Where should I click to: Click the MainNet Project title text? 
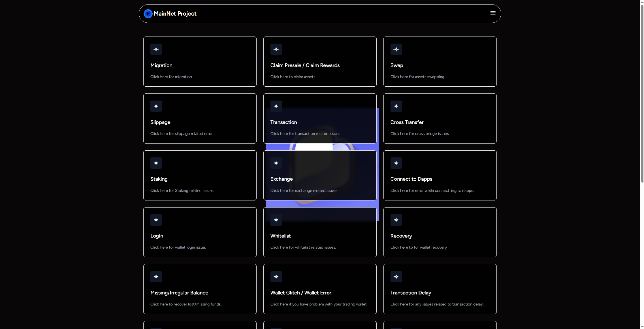click(x=175, y=14)
